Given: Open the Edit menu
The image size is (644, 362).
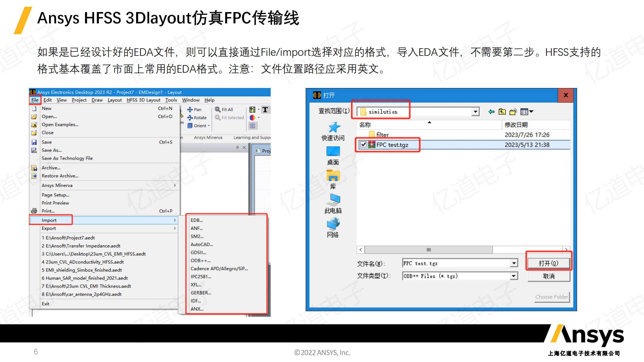Looking at the screenshot, I should tap(48, 100).
